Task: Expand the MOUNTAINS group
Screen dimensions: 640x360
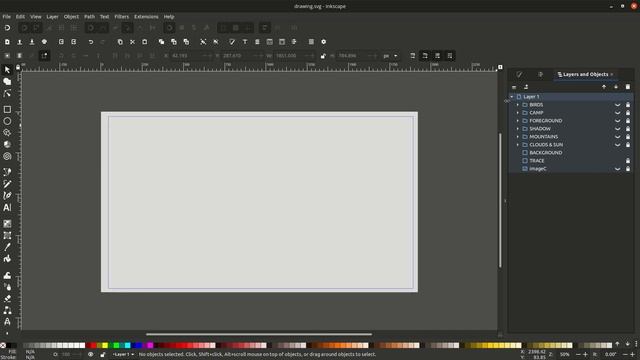Action: [x=518, y=137]
